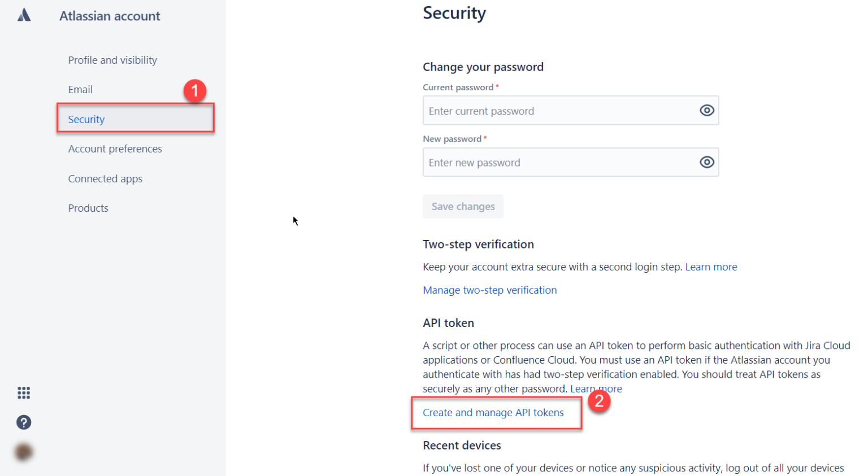The width and height of the screenshot is (868, 476).
Task: Switch to the Email section
Action: (x=80, y=89)
